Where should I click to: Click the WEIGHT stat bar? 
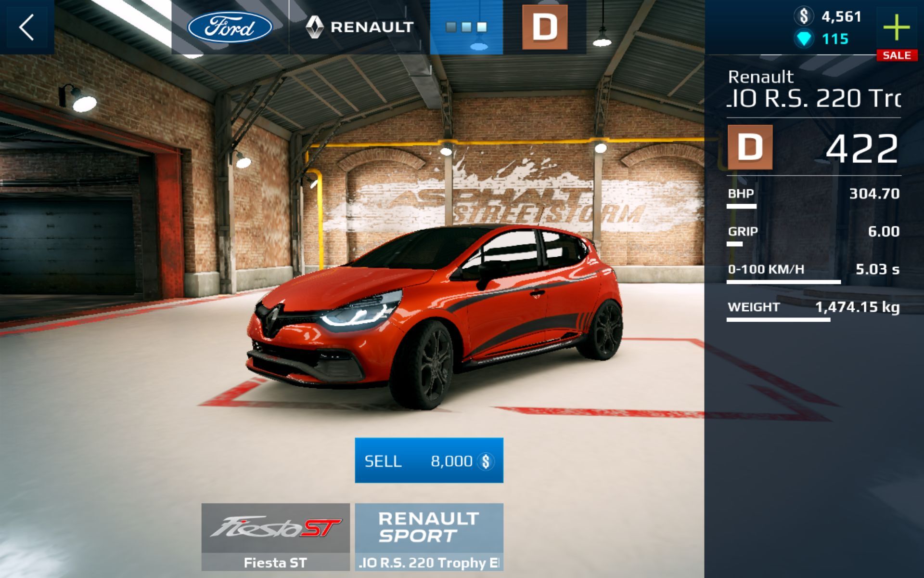coord(778,319)
